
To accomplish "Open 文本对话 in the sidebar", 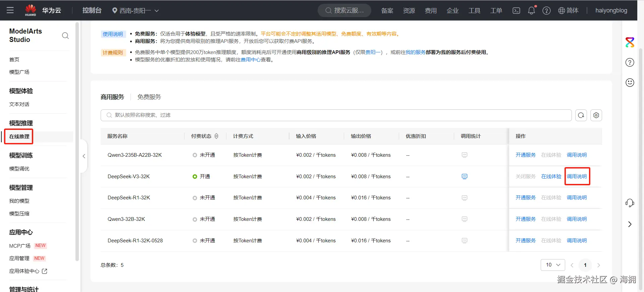I will (19, 104).
